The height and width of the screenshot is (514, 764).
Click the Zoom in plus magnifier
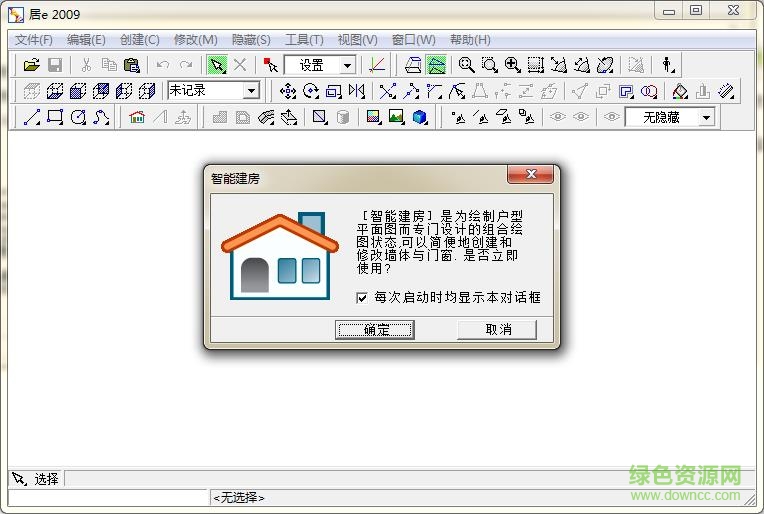pos(513,65)
